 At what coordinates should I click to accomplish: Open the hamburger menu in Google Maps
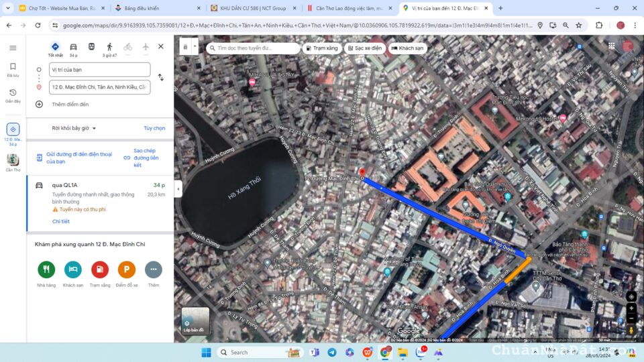pos(13,48)
